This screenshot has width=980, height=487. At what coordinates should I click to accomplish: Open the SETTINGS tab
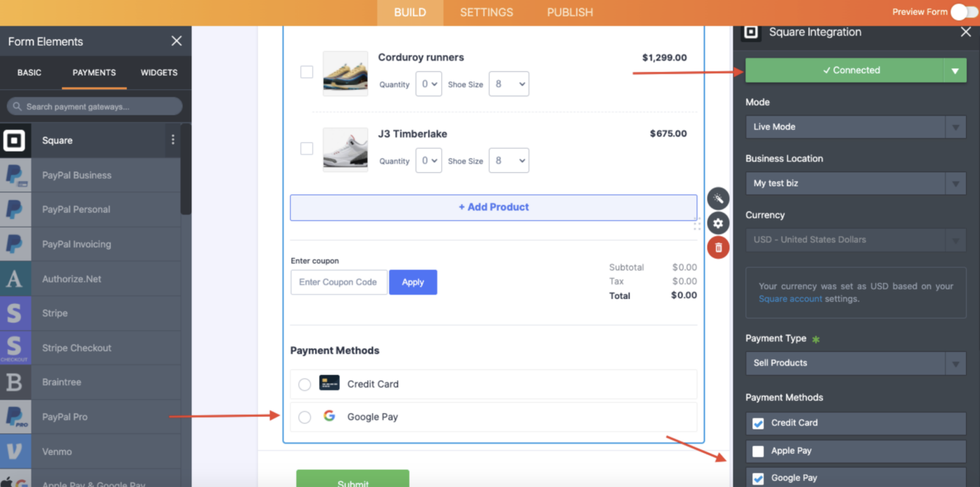click(486, 12)
